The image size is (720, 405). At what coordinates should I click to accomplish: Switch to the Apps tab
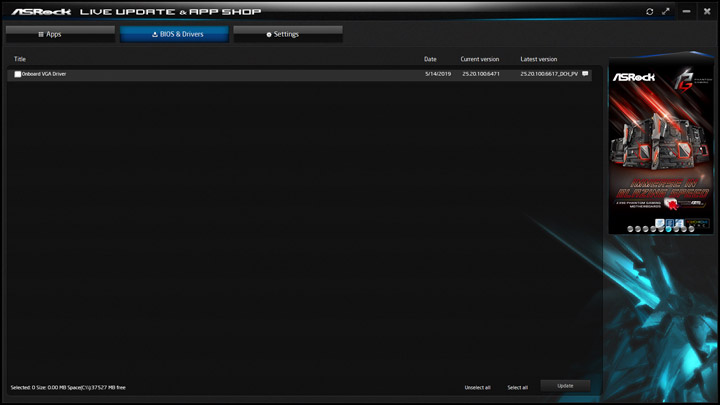60,34
